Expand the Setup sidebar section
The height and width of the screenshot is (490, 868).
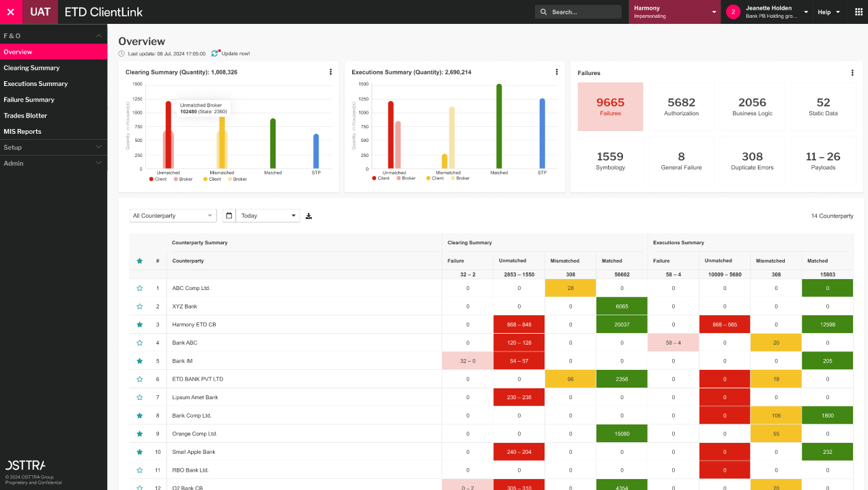click(x=53, y=147)
